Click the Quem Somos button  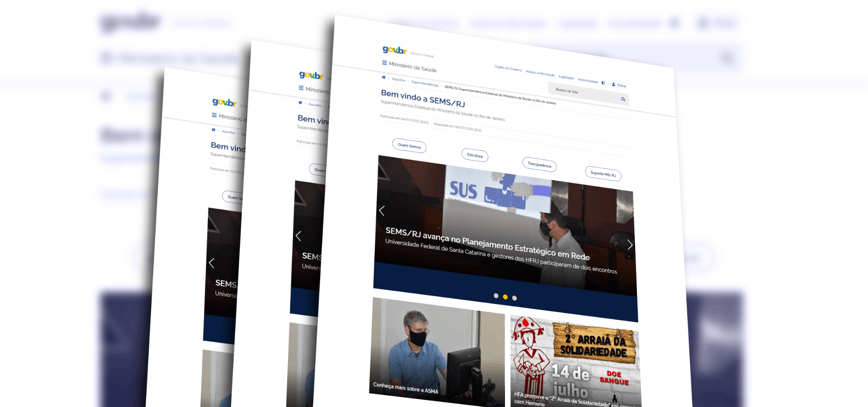409,145
